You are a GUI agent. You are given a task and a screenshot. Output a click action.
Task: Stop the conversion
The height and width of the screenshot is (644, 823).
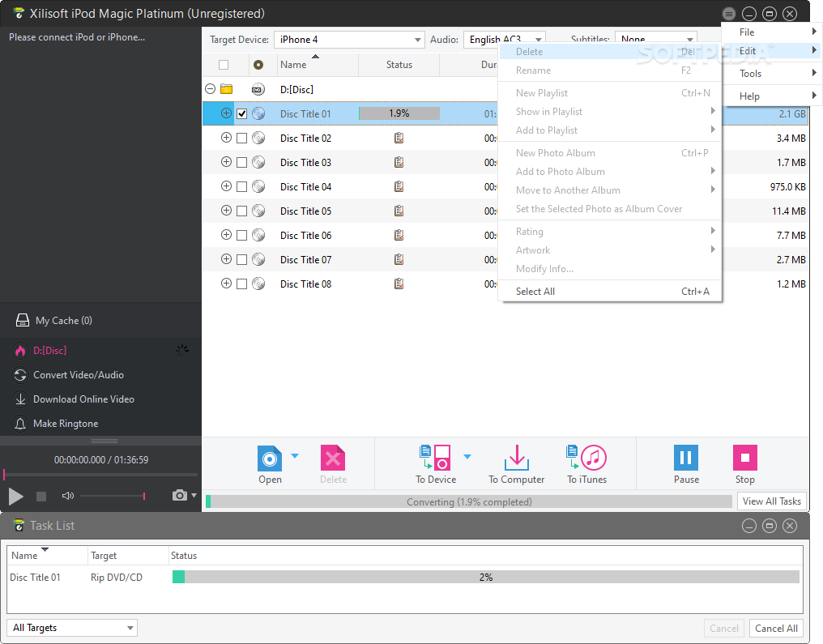point(744,458)
